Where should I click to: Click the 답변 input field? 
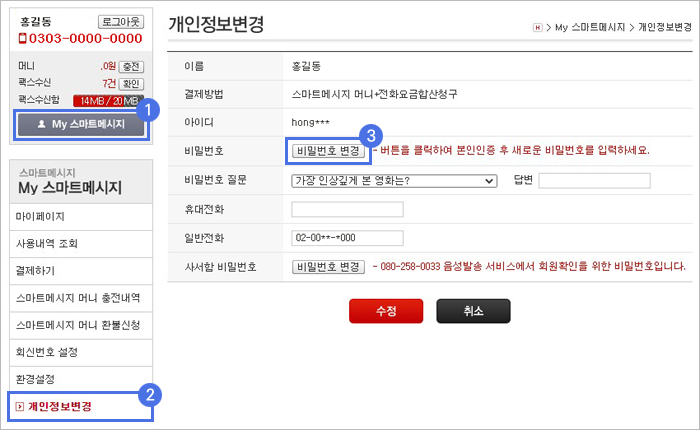[x=594, y=181]
